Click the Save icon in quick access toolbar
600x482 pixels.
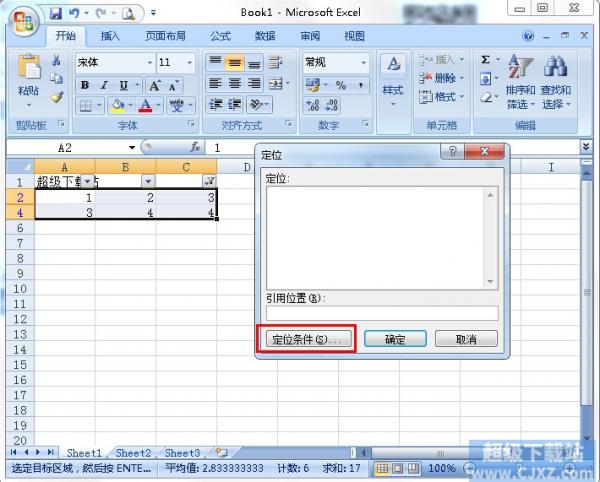pos(56,14)
